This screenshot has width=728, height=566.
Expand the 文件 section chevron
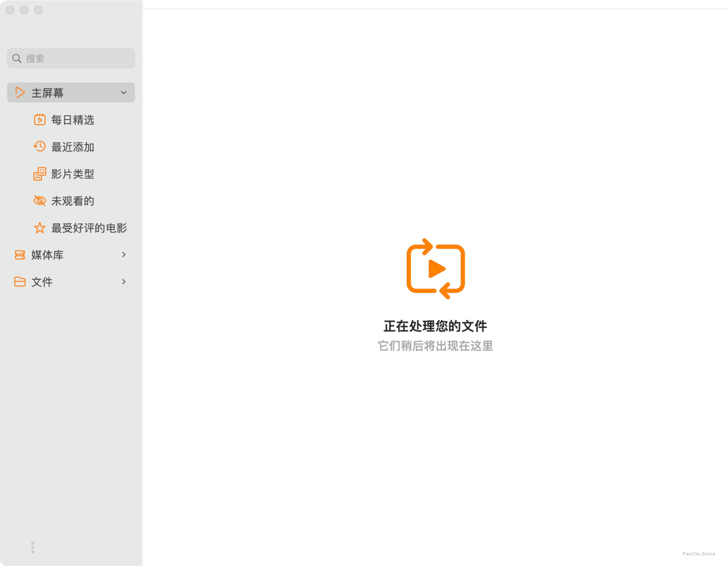click(124, 282)
